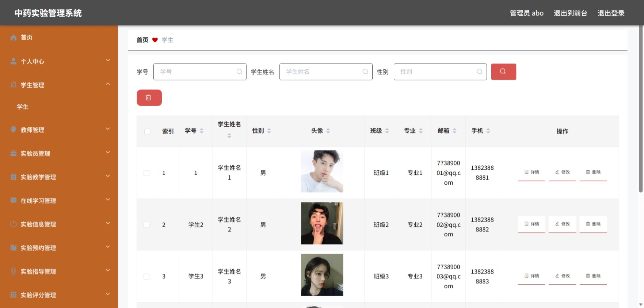Toggle the select-all checkbox in table header
The image size is (644, 308).
[147, 131]
